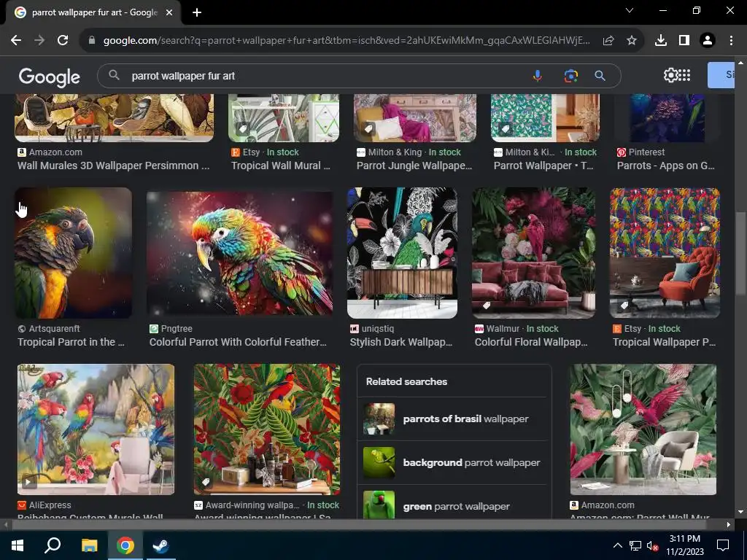Open the Chrome profile icon
747x560 pixels.
708,41
